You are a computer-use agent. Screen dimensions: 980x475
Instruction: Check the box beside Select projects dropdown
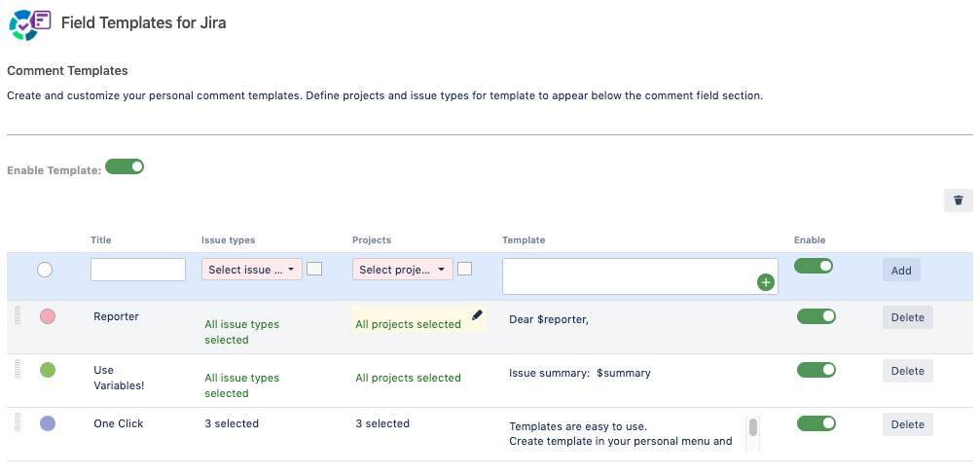(x=465, y=269)
